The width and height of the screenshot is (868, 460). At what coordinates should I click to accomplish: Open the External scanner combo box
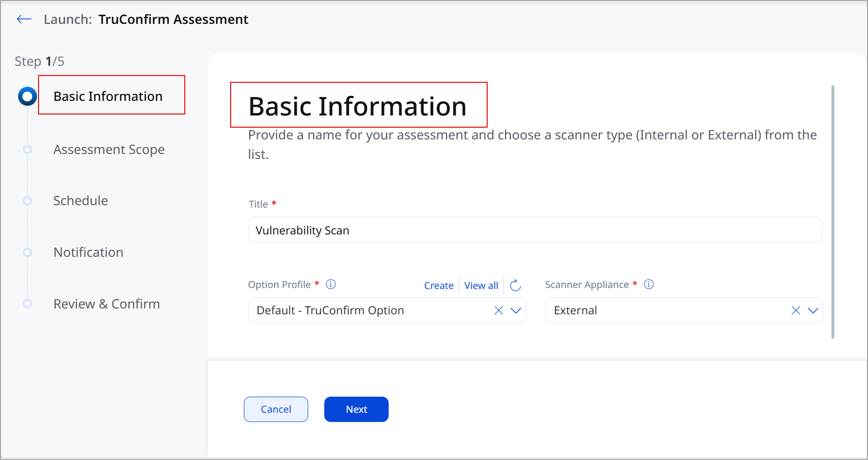(684, 310)
